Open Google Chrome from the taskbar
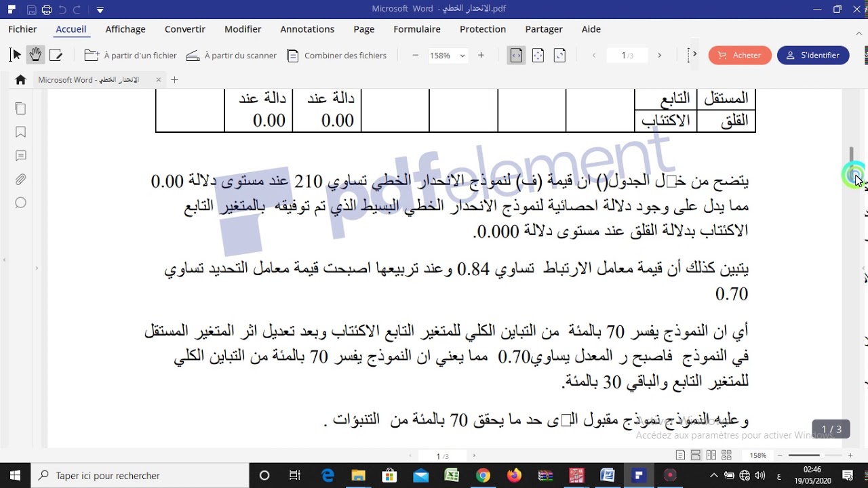Screen dimensions: 868x488 tap(483, 476)
